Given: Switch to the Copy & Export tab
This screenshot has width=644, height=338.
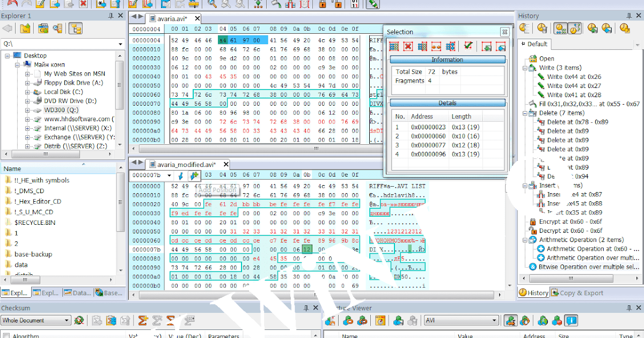Looking at the screenshot, I should (577, 293).
